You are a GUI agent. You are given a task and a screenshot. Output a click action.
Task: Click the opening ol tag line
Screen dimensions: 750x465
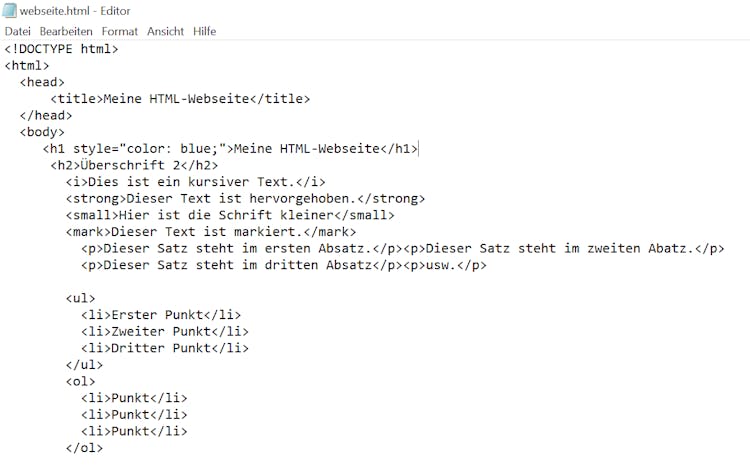[80, 381]
